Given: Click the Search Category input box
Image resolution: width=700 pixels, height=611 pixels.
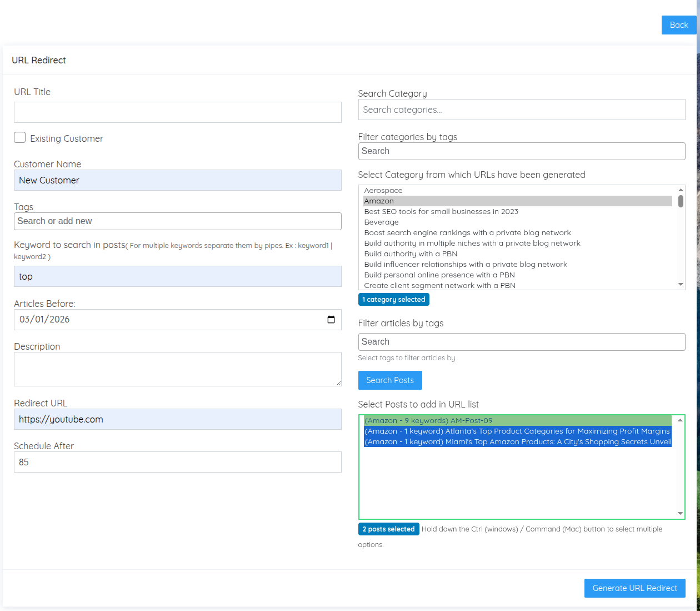Looking at the screenshot, I should [521, 110].
